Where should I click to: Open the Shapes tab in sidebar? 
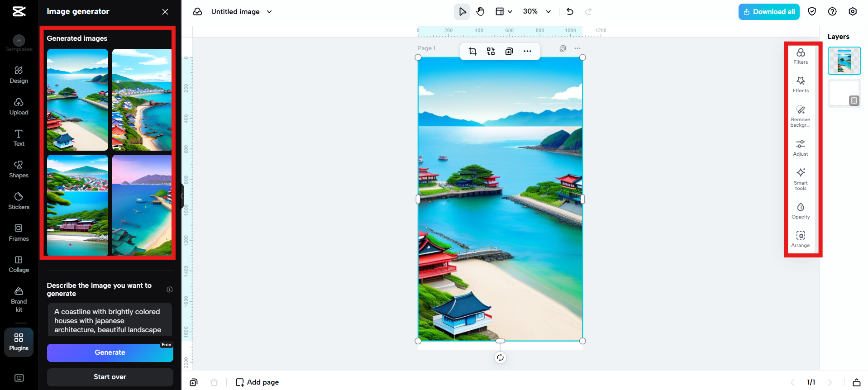tap(19, 169)
